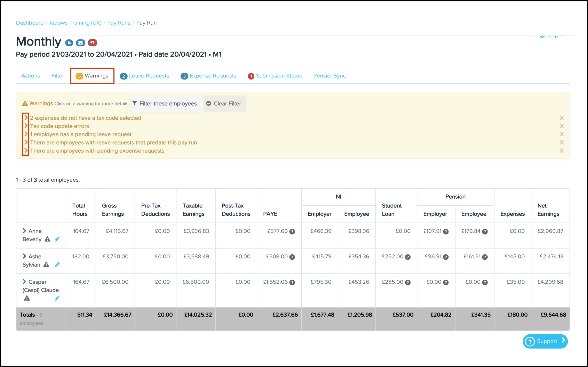588x367 pixels.
Task: Click the envelope email icon beside Monthly
Action: (x=80, y=43)
